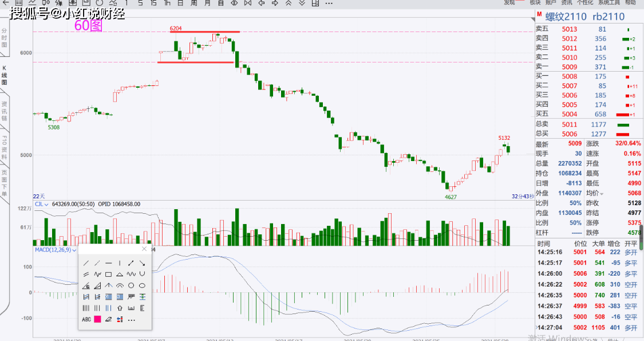Select the horizontal line drawing tool

[108, 263]
